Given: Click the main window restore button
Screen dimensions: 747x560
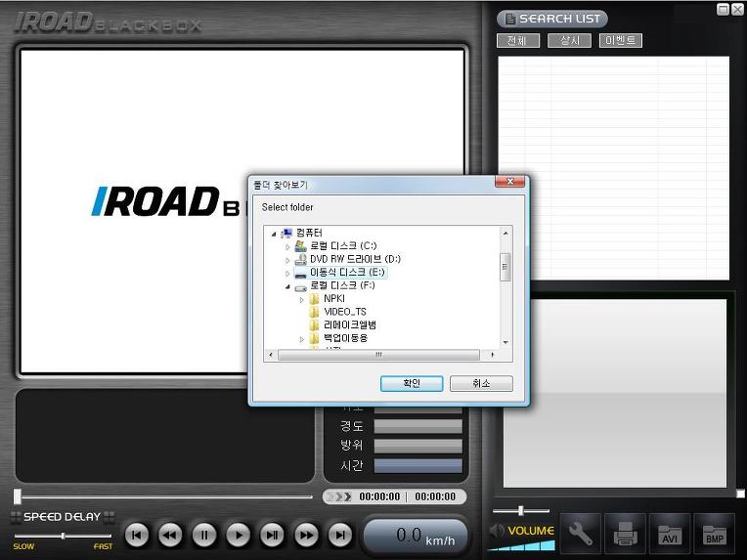Looking at the screenshot, I should tap(723, 9).
